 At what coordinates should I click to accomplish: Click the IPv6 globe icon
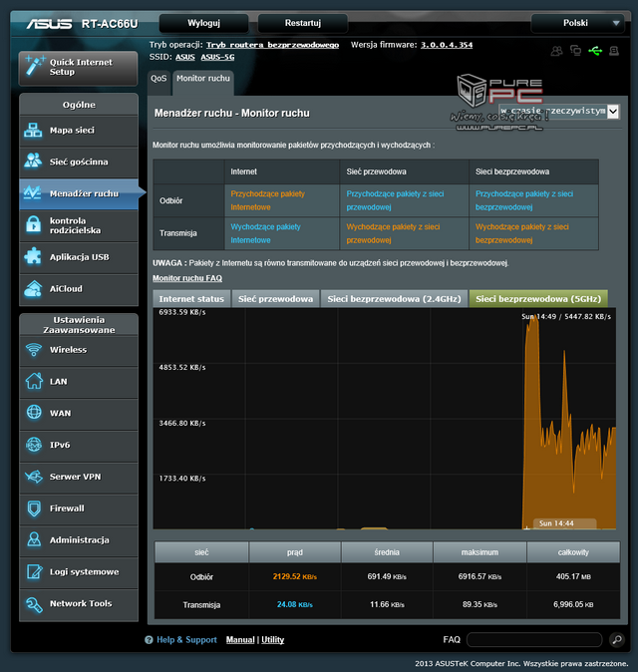[x=34, y=445]
